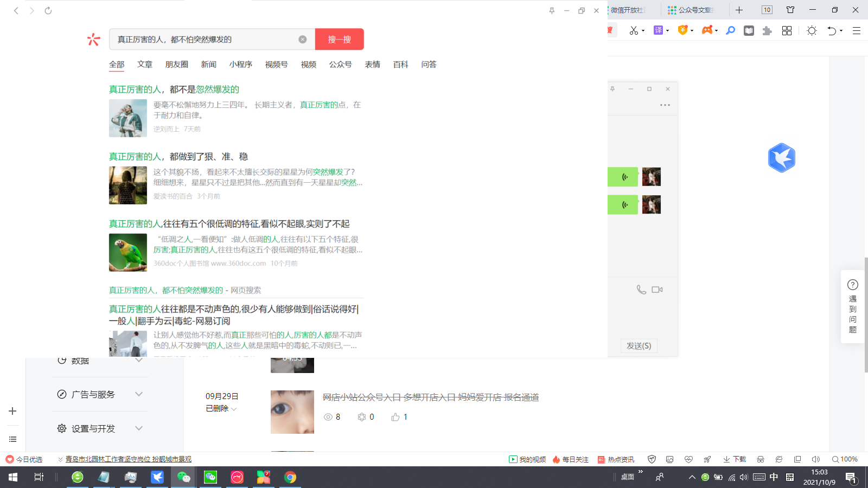Switch to the 公众号 tab

[341, 65]
